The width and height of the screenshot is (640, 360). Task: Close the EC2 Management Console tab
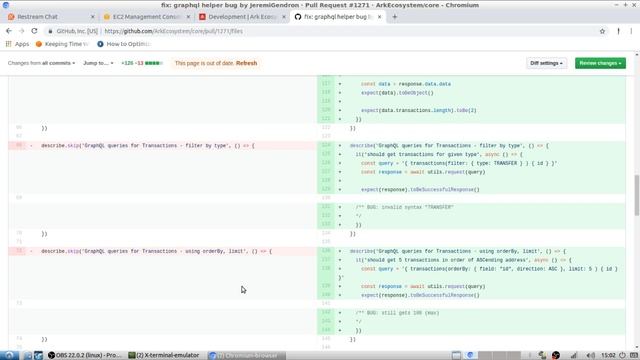(x=188, y=17)
